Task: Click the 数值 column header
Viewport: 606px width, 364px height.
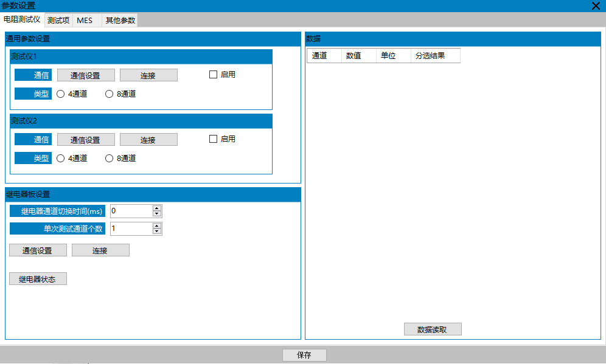Action: point(358,55)
